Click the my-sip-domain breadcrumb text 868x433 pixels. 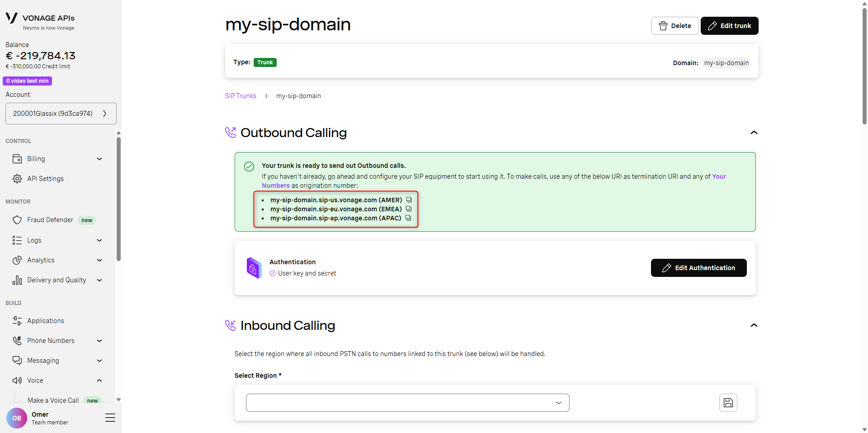pos(298,96)
